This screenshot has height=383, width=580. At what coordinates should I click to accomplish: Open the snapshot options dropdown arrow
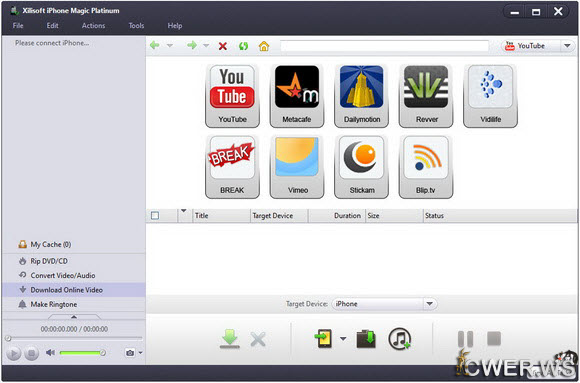(x=141, y=353)
